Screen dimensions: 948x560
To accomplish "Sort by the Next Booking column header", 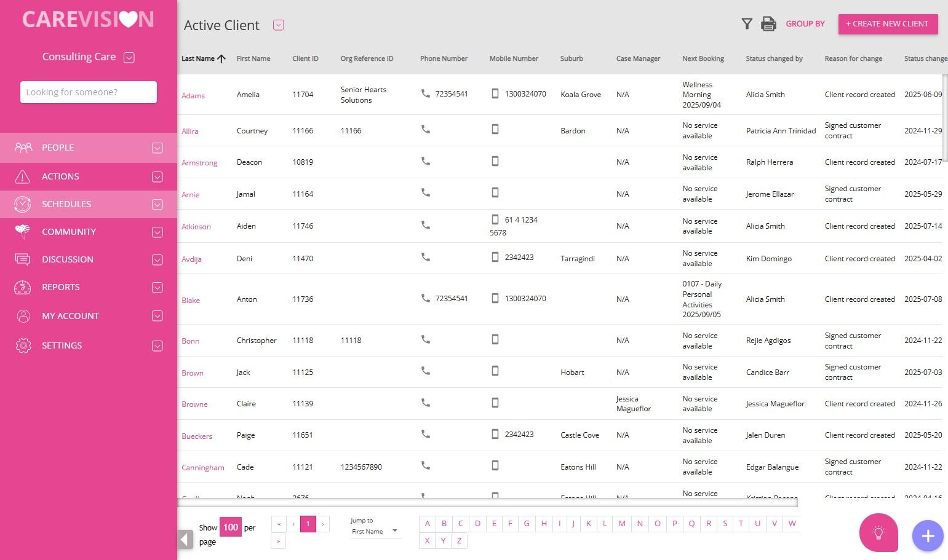I will [703, 59].
